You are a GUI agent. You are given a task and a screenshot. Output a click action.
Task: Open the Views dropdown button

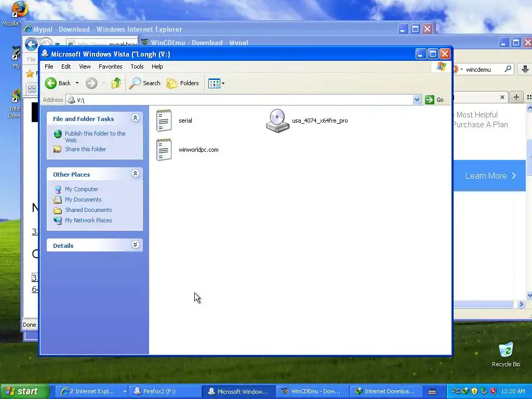(x=217, y=83)
